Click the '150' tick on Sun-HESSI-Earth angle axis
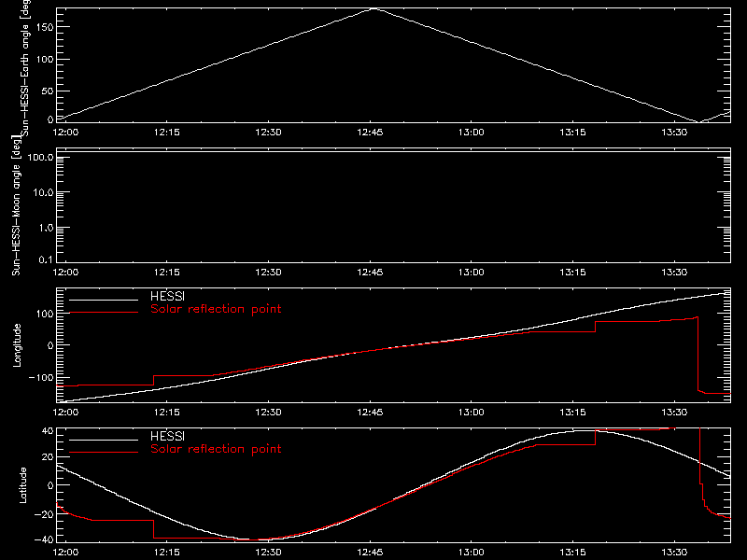 tap(44, 27)
